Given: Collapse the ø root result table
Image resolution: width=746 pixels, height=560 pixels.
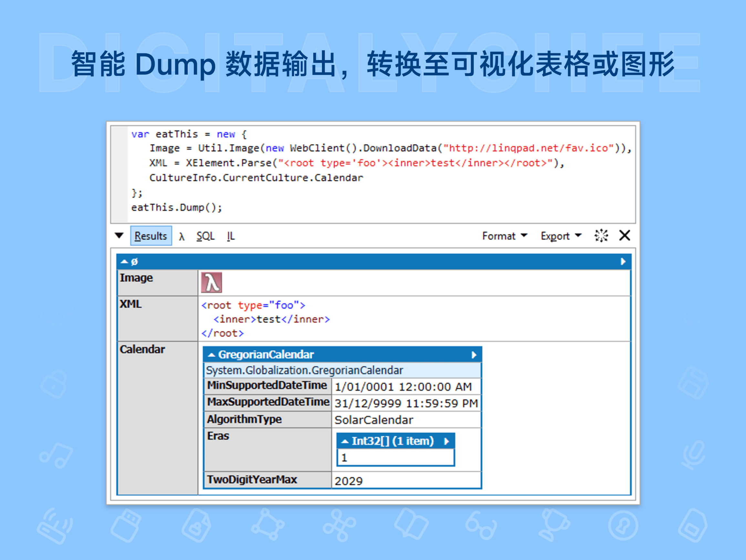Looking at the screenshot, I should click(124, 262).
